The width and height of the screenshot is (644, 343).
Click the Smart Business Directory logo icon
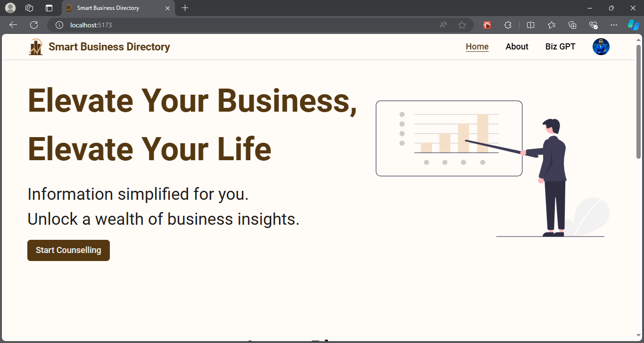click(35, 47)
